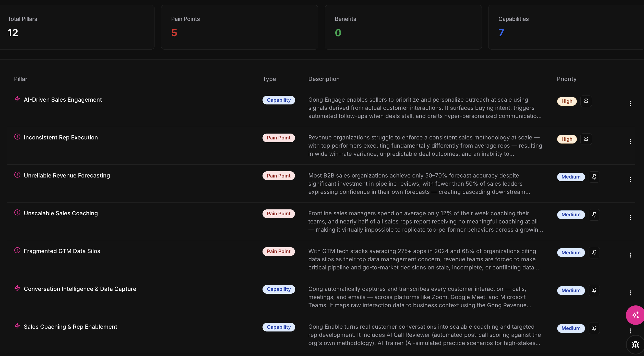The height and width of the screenshot is (356, 644).
Task: Click the pin icon for Sales Coaching & Rep Enablement
Action: coord(594,328)
